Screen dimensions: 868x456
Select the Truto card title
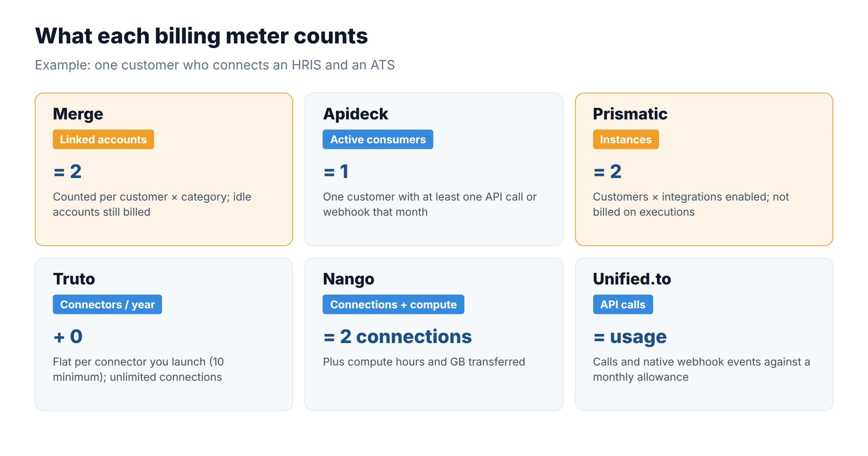[74, 279]
